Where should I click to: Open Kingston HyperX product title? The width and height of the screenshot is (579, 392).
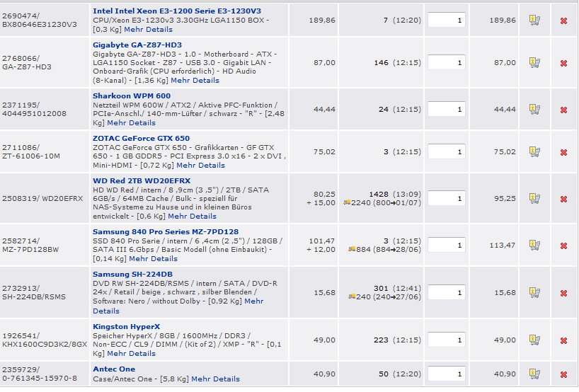click(126, 327)
